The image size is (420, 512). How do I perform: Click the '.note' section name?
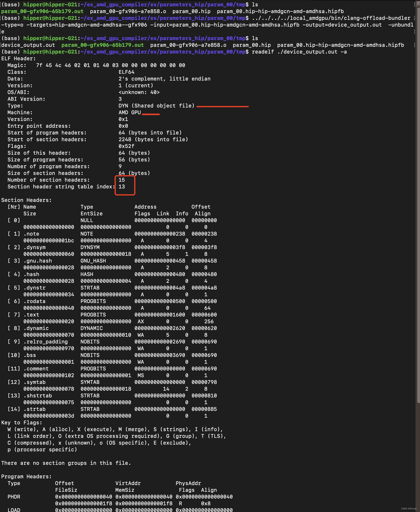point(31,234)
